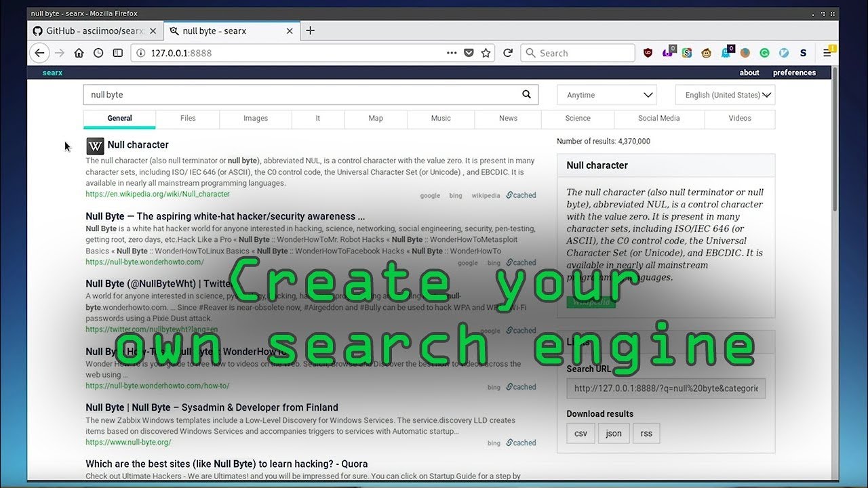Select the General category tab
Image resolution: width=868 pixels, height=488 pixels.
click(119, 119)
